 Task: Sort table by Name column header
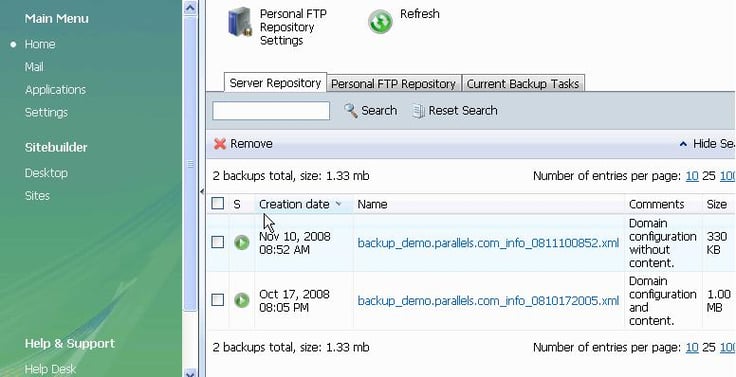(372, 204)
